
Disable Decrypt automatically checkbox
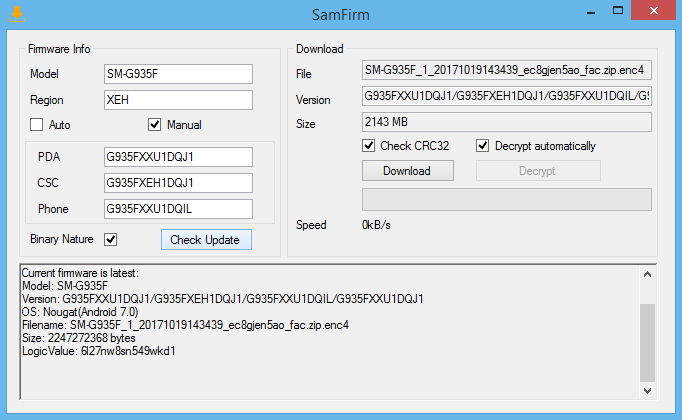pyautogui.click(x=482, y=146)
